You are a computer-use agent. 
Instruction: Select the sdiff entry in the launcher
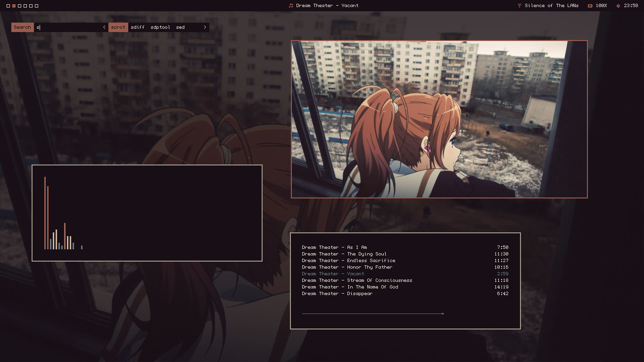tap(138, 27)
